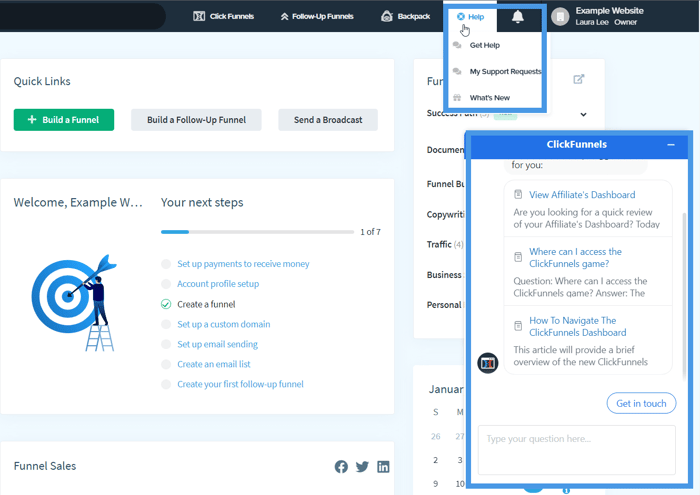Image resolution: width=700 pixels, height=495 pixels.
Task: Click the Get in touch button
Action: pos(641,403)
